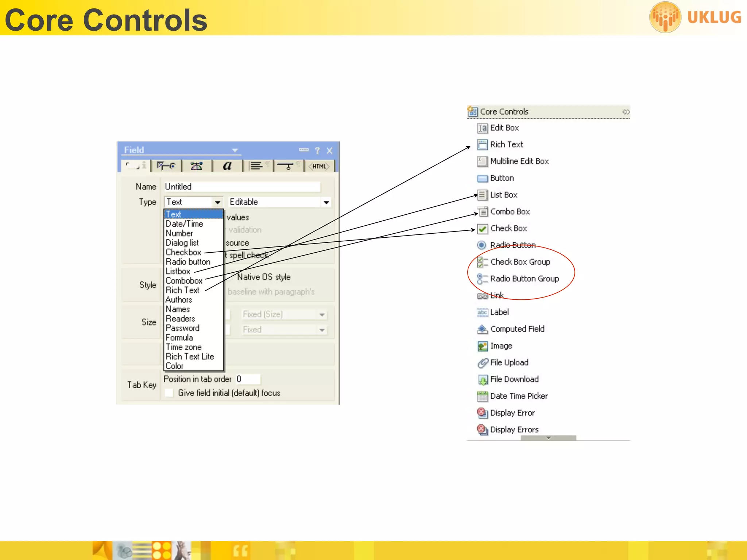This screenshot has height=560, width=747.
Task: Choose Listbox in type list
Action: (178, 271)
